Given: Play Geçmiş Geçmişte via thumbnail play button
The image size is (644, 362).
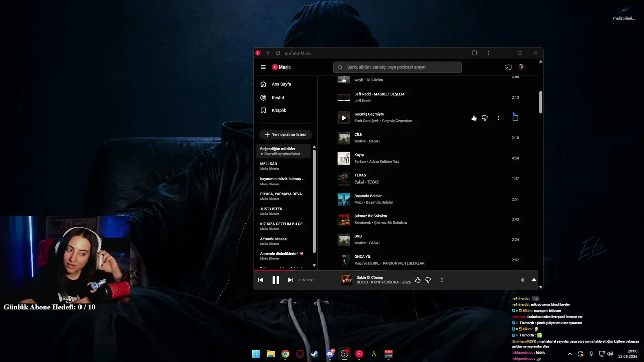Looking at the screenshot, I should [344, 118].
